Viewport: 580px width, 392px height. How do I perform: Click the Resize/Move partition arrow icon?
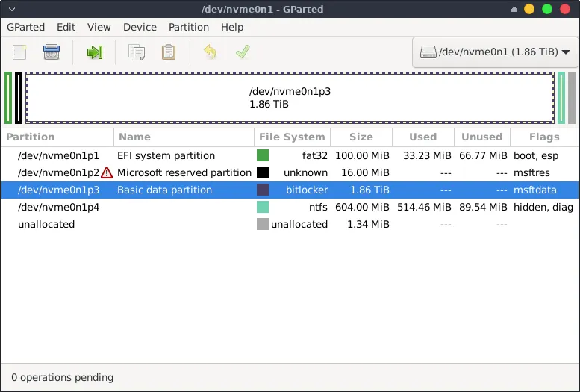tap(95, 52)
